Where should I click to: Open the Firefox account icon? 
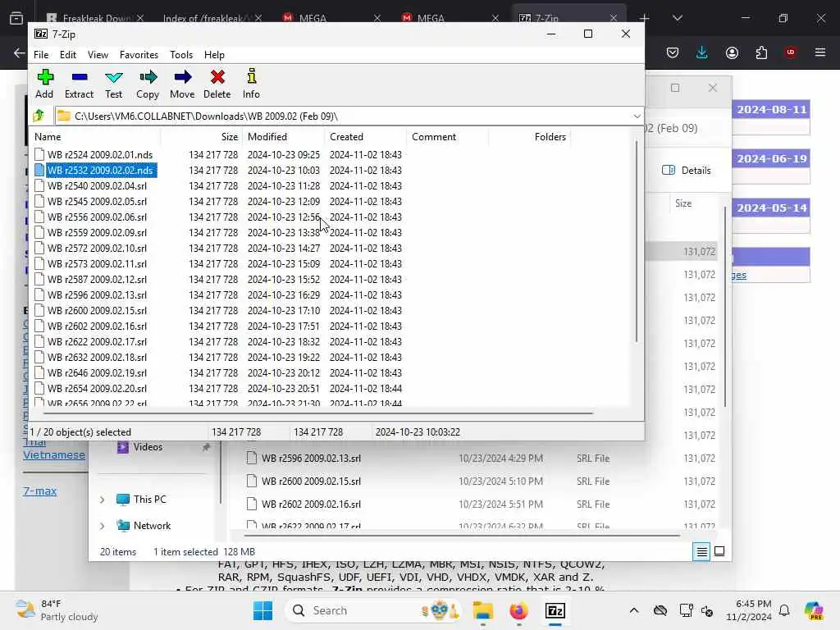click(x=732, y=52)
